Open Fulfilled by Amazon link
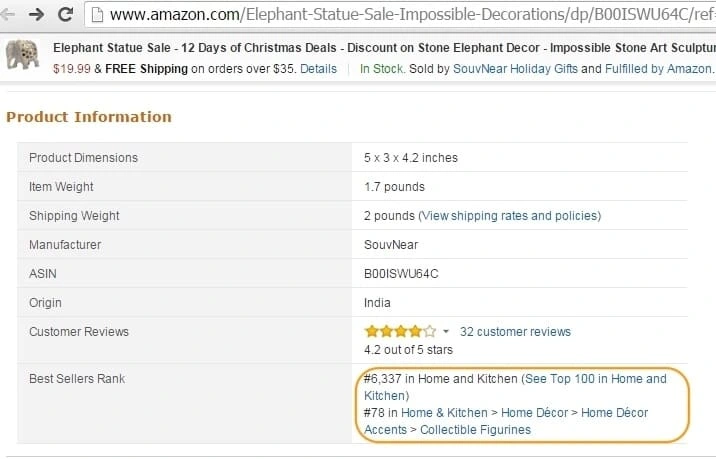Screen dimensions: 716x459 pyautogui.click(x=658, y=69)
